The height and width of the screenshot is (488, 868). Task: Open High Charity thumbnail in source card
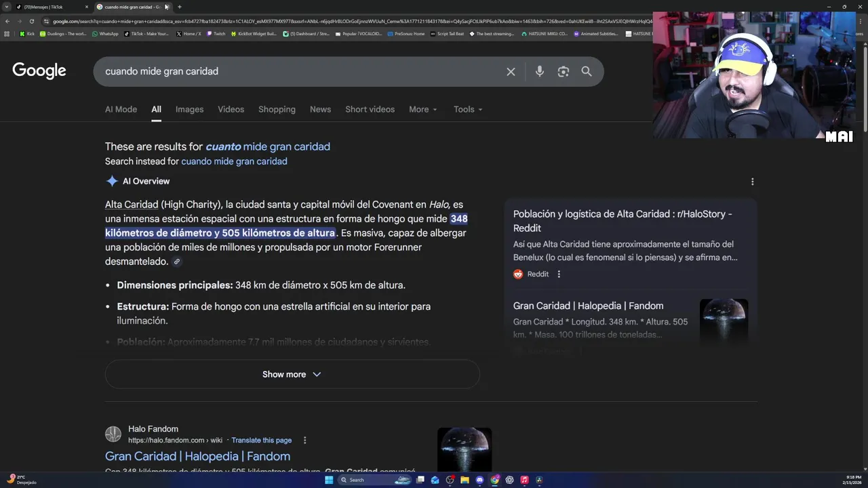pyautogui.click(x=724, y=321)
